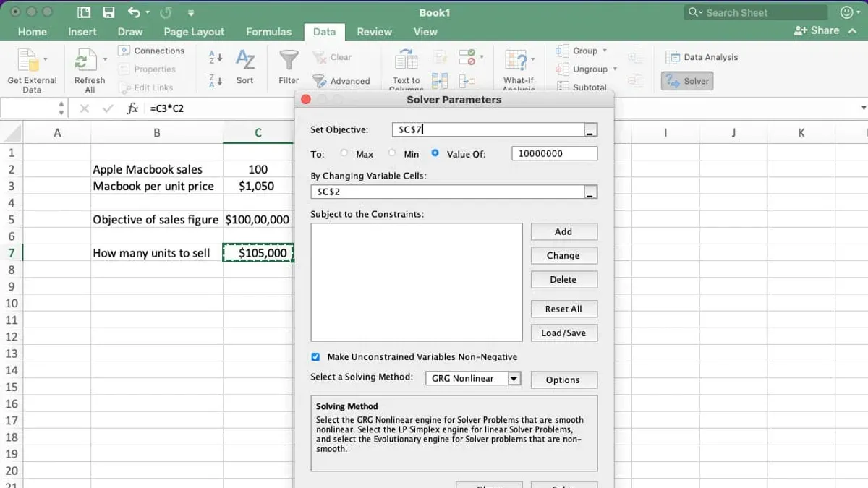Click the Refresh All icon
868x488 pixels.
[87, 60]
